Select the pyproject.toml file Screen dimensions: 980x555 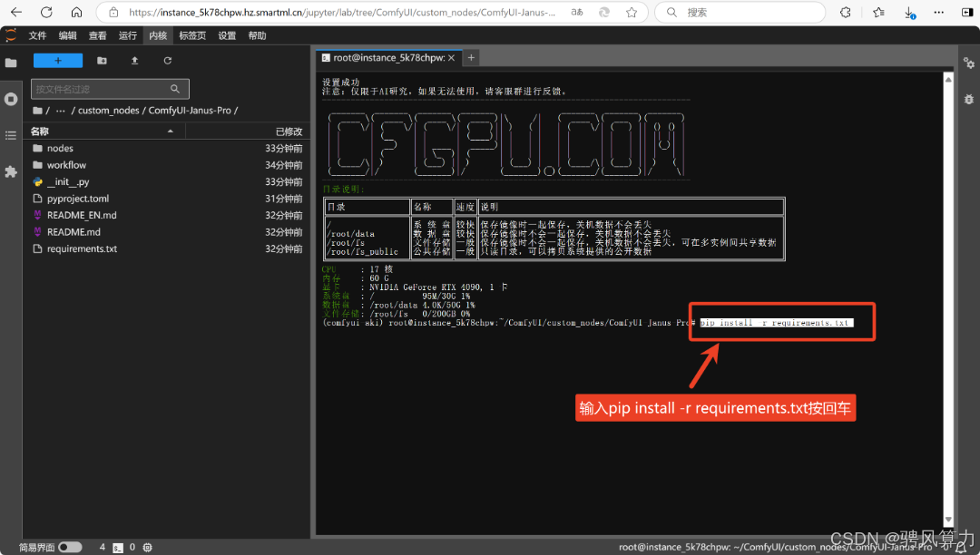click(x=167, y=199)
